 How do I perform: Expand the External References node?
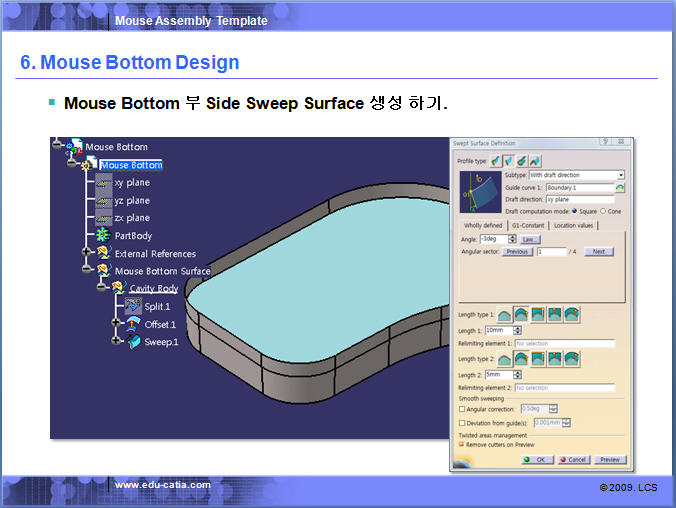pos(87,253)
